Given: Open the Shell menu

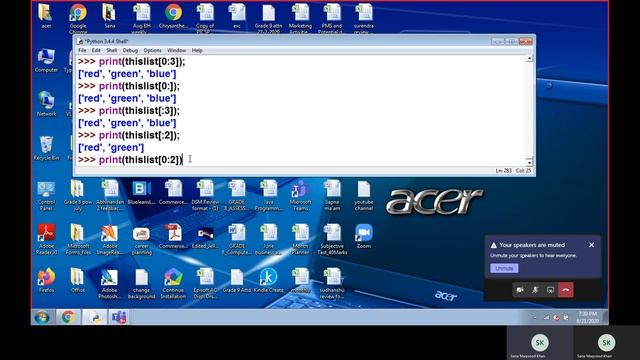Looking at the screenshot, I should click(x=111, y=50).
